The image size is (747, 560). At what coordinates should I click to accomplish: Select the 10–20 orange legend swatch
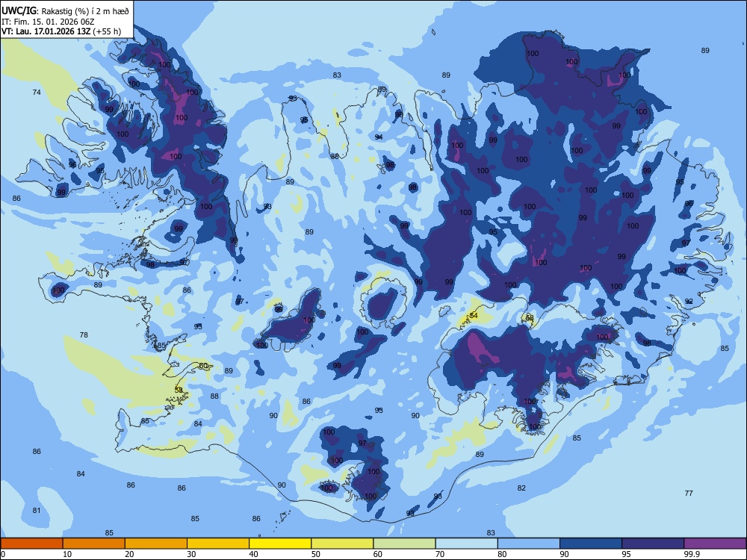coord(94,544)
